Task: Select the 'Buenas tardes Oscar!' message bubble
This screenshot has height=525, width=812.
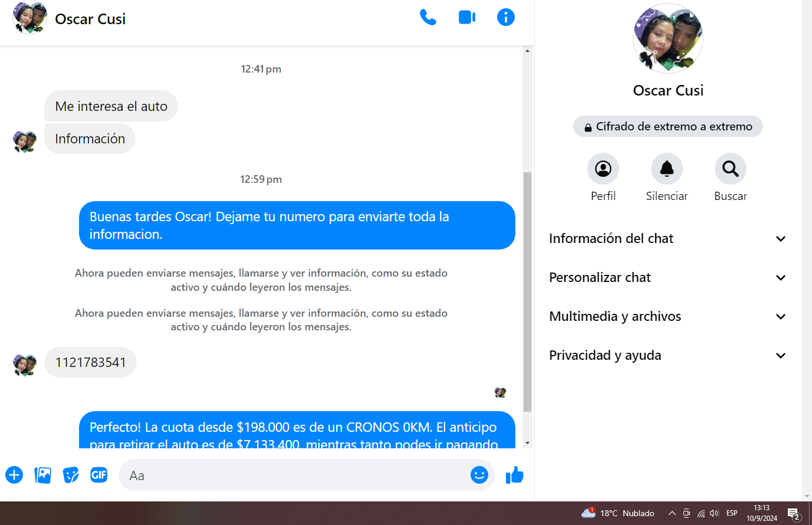Action: pos(297,225)
